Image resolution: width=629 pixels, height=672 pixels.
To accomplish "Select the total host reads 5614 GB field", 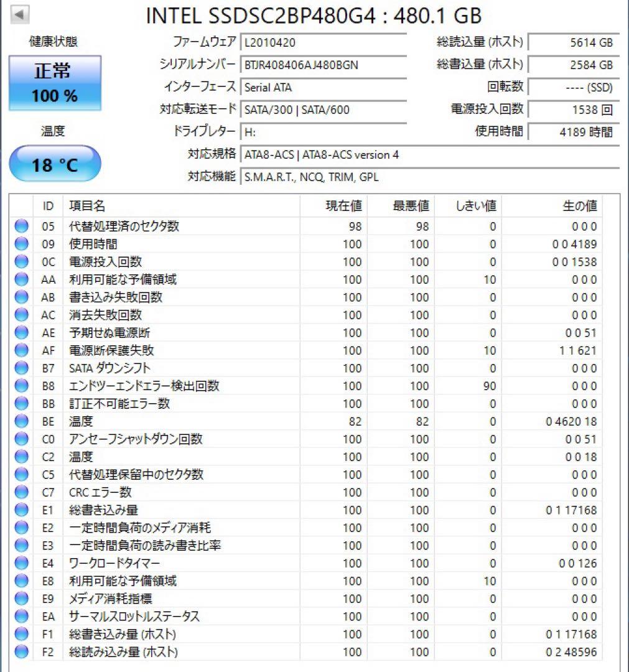I will (574, 42).
